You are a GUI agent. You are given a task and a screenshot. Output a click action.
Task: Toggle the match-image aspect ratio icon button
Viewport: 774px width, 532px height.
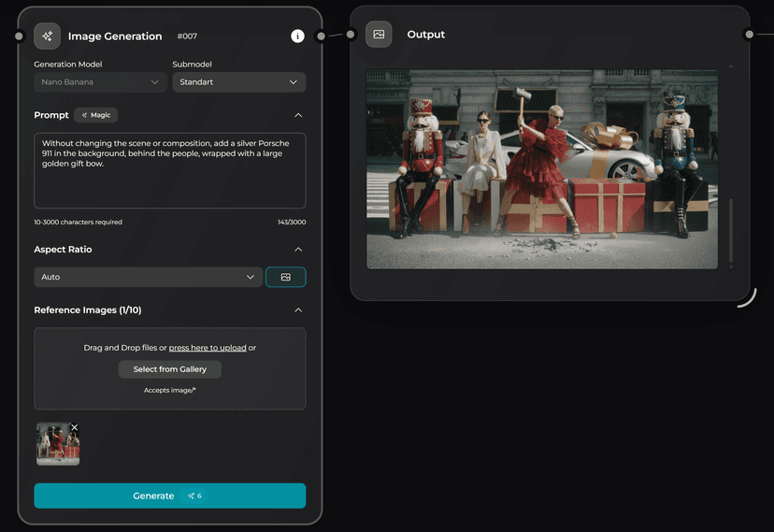pos(285,277)
